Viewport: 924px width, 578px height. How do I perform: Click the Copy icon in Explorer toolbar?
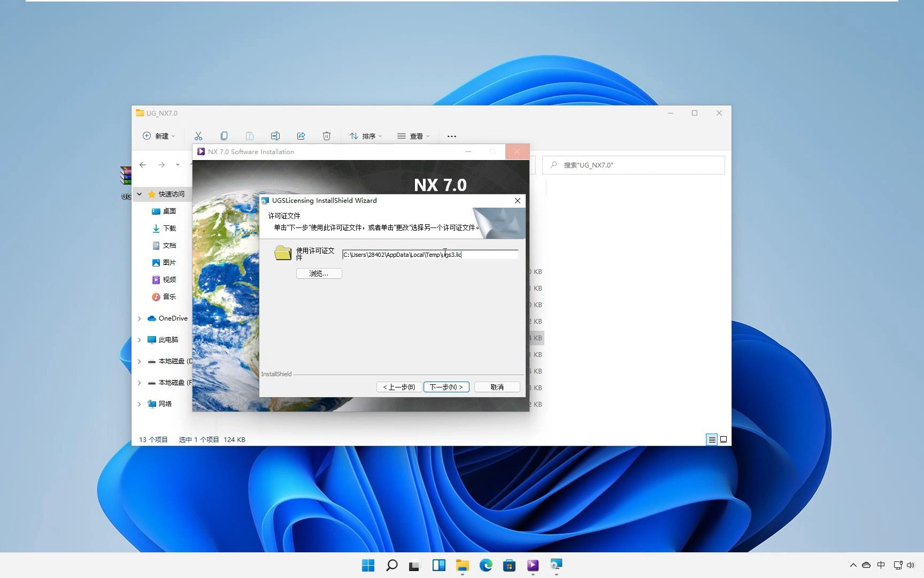[224, 136]
